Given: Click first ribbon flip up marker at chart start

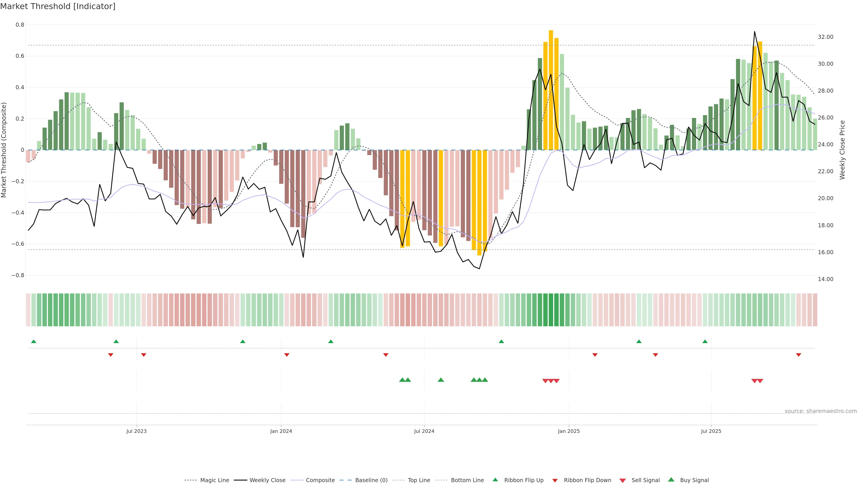Looking at the screenshot, I should point(33,342).
